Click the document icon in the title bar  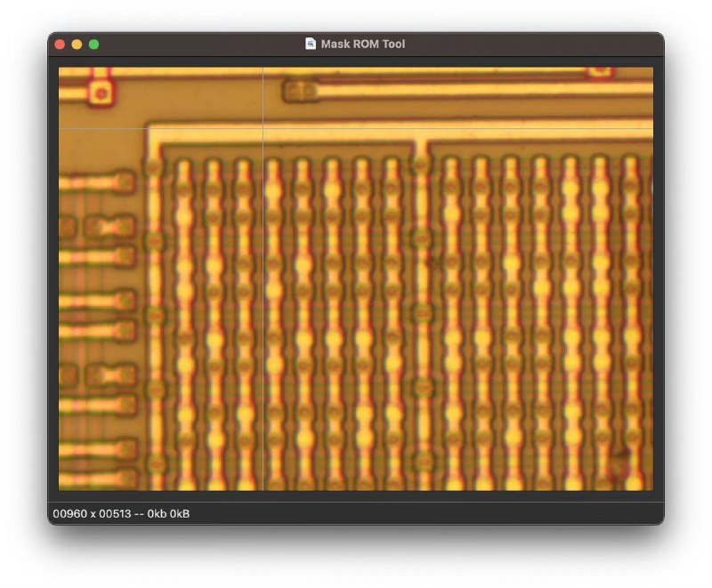(x=311, y=44)
